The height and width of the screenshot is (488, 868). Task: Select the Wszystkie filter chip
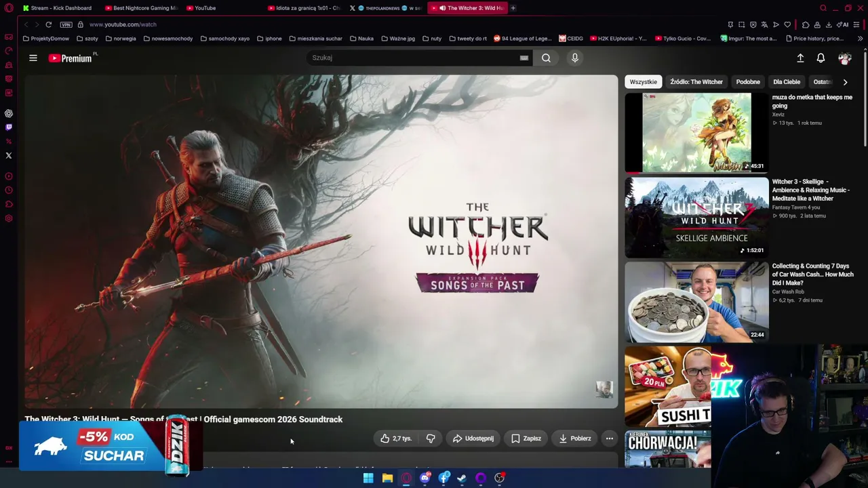tap(644, 82)
